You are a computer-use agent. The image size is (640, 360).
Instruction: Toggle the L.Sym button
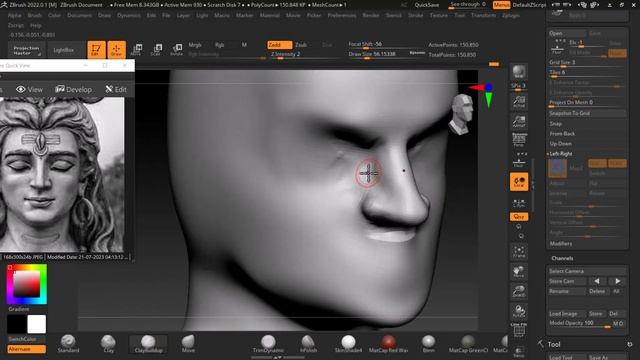click(519, 203)
